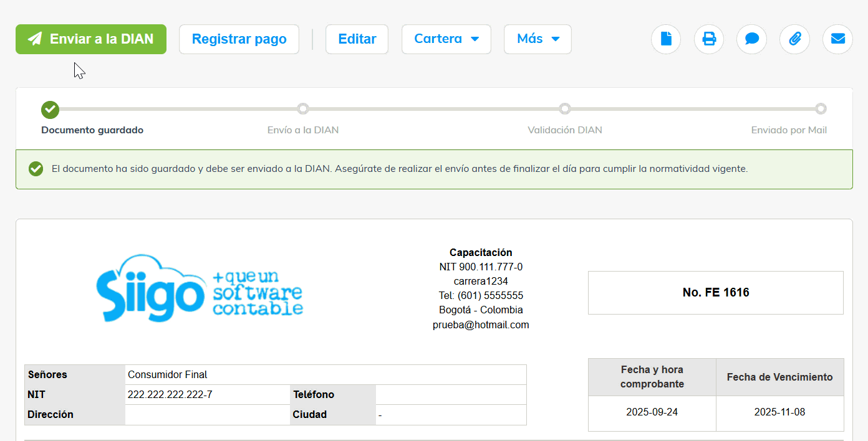Viewport: 868px width, 441px height.
Task: Expand the Cartera dropdown
Action: coord(446,39)
